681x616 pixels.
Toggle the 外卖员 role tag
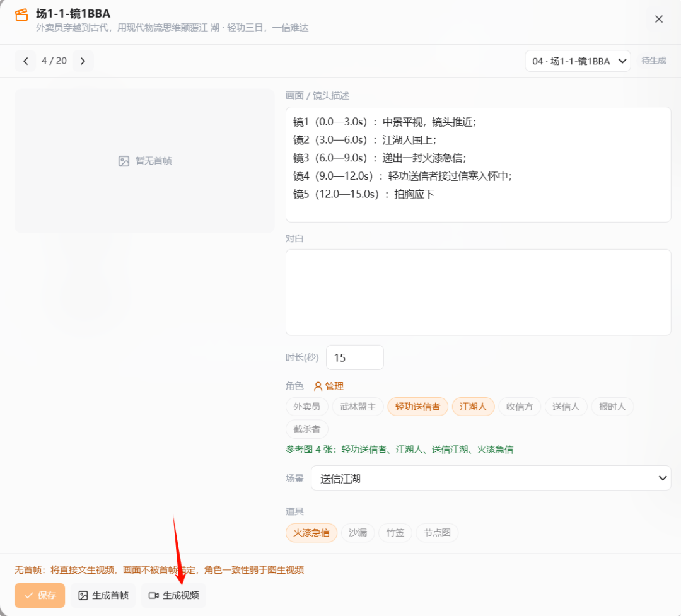[x=306, y=407]
